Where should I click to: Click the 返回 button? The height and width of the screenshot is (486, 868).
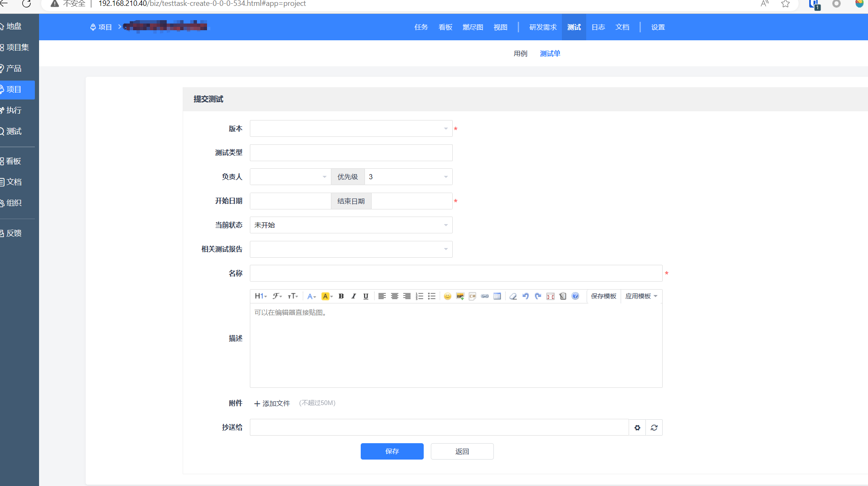pyautogui.click(x=462, y=452)
